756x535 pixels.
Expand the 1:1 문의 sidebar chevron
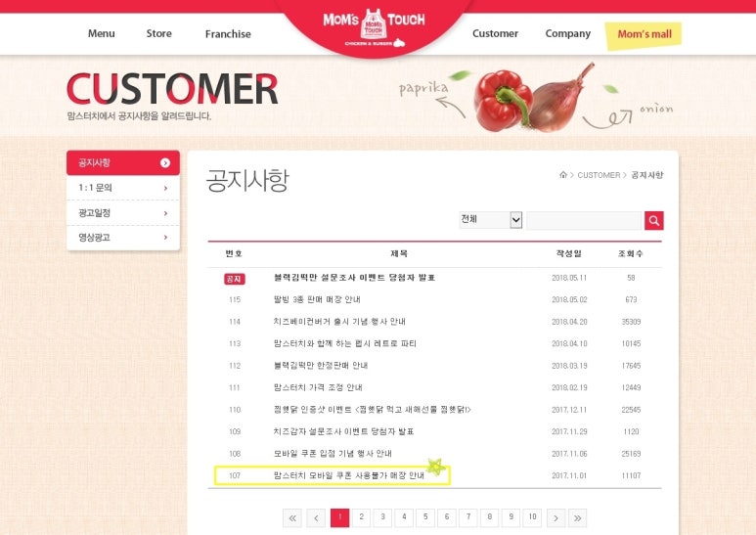(165, 188)
